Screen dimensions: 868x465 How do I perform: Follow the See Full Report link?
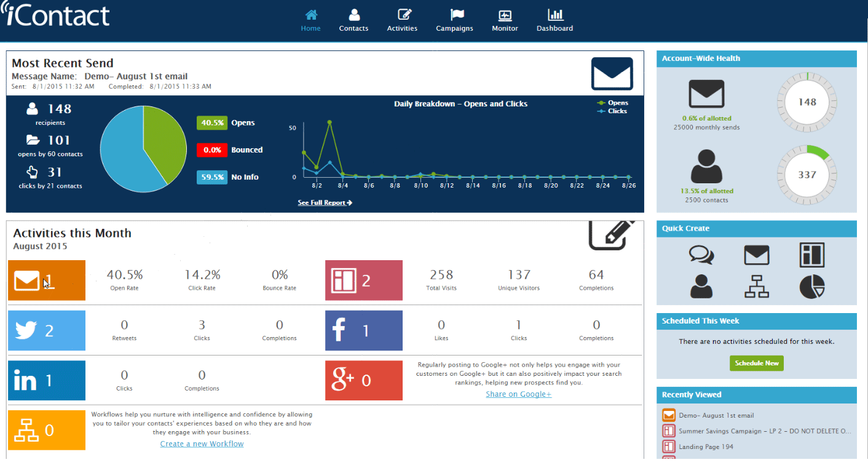[325, 202]
